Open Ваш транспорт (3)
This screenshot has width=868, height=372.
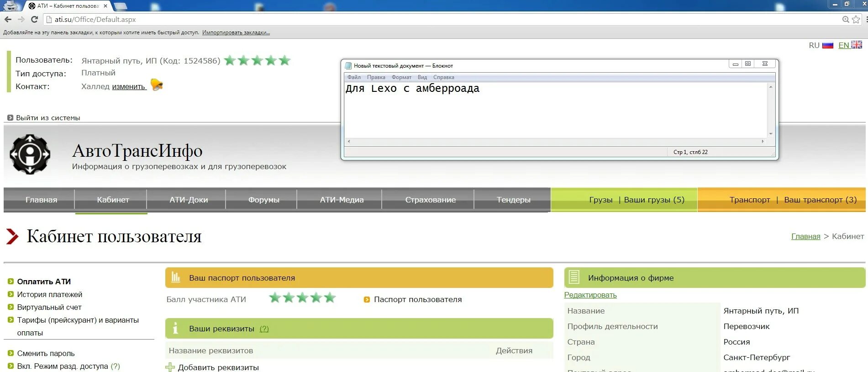tap(821, 200)
